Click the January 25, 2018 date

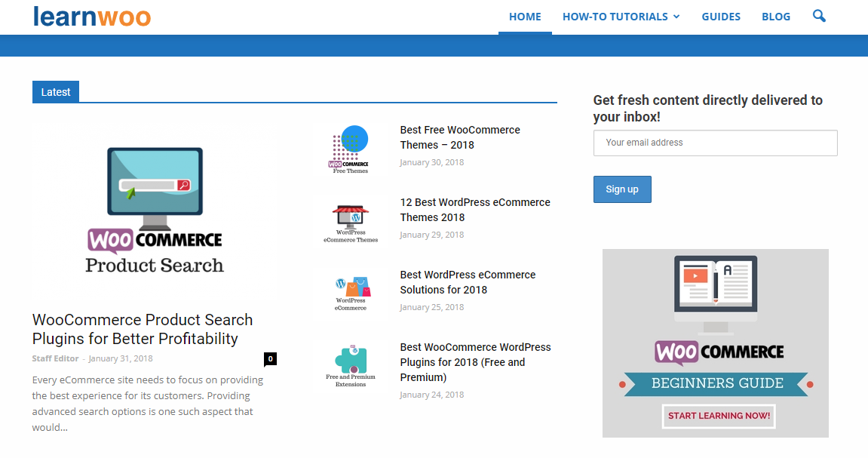pyautogui.click(x=432, y=307)
